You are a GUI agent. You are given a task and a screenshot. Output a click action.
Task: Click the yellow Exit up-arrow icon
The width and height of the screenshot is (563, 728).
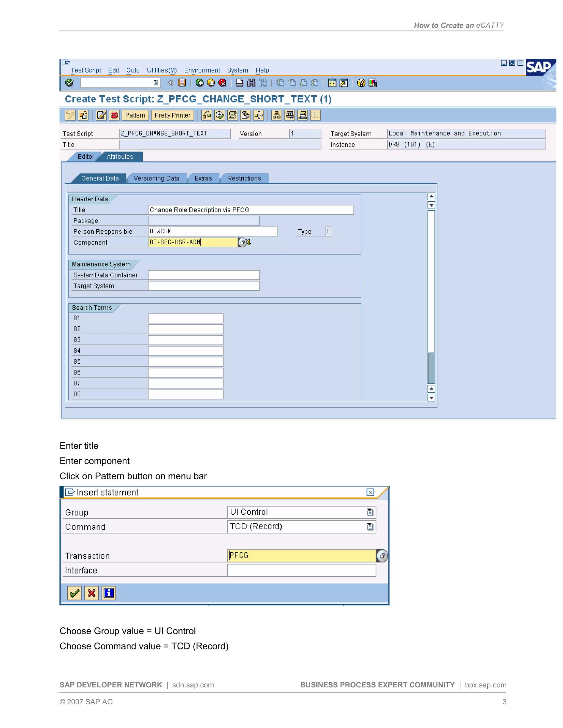[211, 83]
